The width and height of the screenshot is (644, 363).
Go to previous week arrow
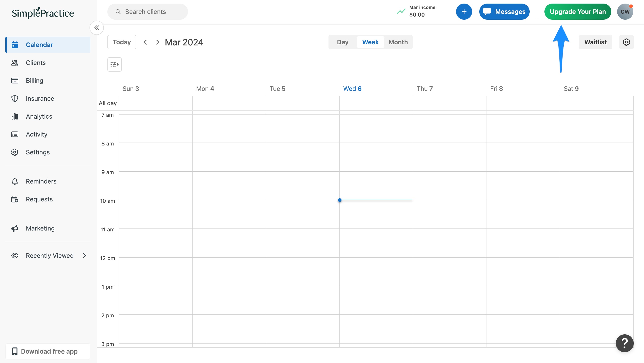coord(145,42)
